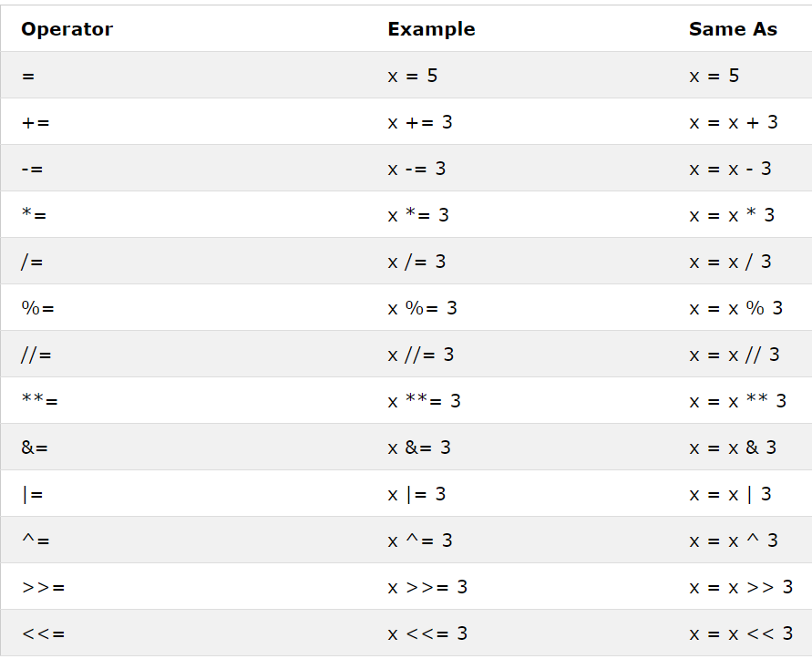812x659 pixels.
Task: Click the Example column header
Action: [431, 29]
